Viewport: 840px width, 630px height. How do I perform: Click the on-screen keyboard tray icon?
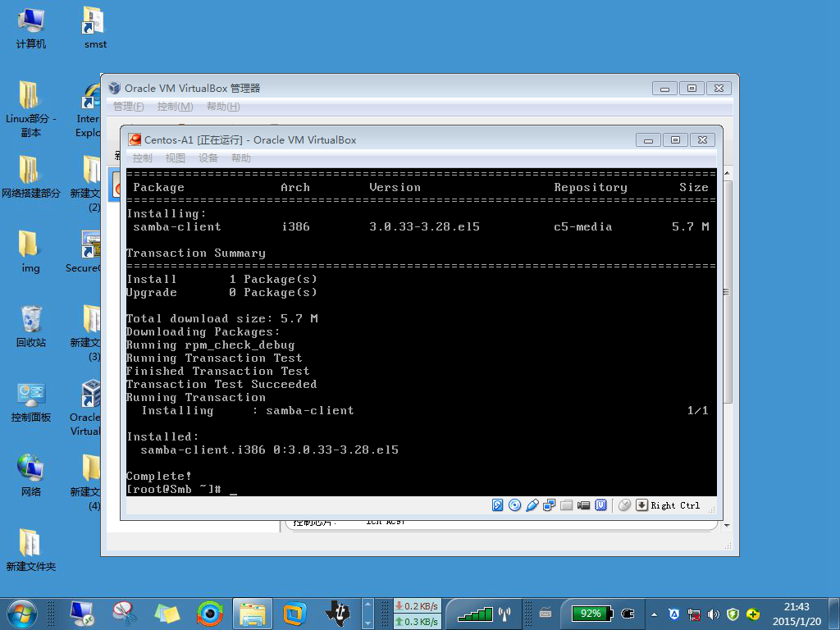546,614
